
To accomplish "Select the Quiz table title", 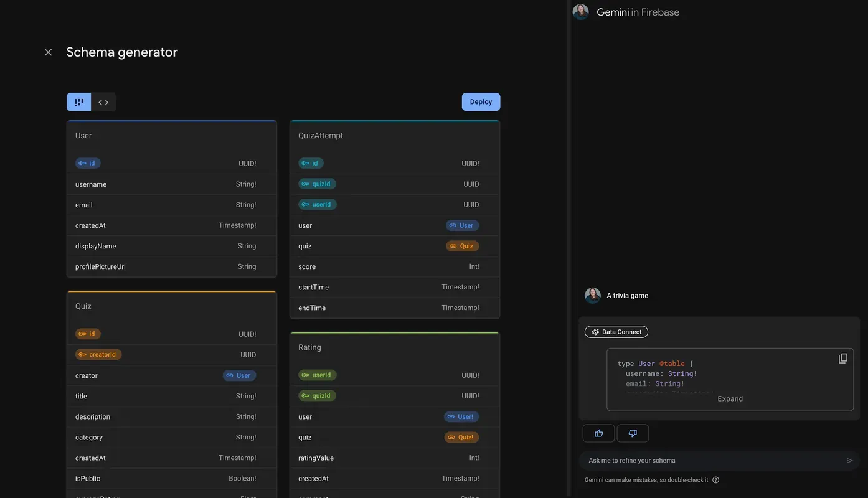I will tap(83, 306).
